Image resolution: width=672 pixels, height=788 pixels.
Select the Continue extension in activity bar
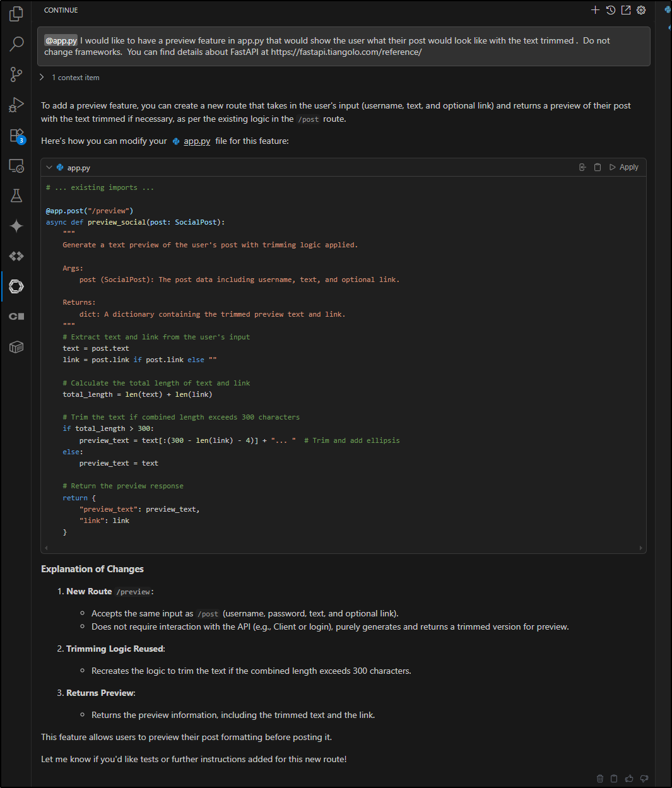tap(16, 286)
